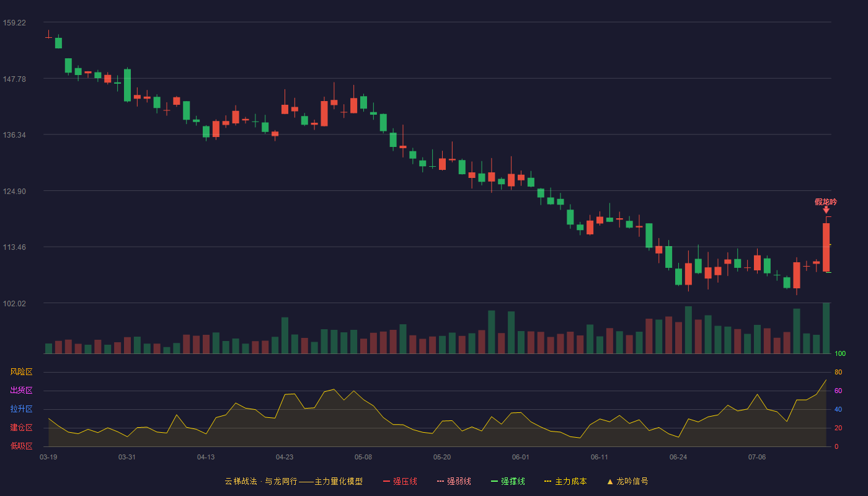Click the red arrow below 假龙吟

tap(826, 210)
